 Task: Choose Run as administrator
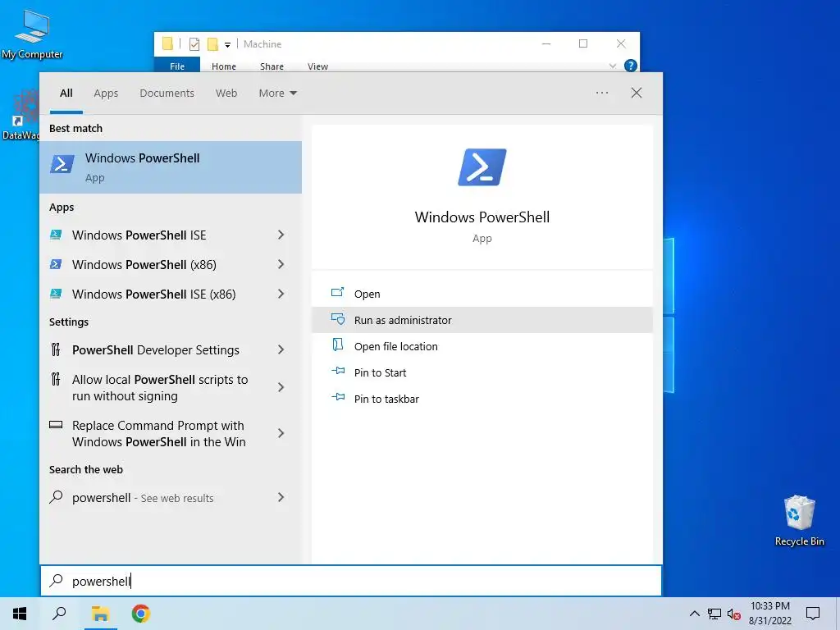click(482, 320)
